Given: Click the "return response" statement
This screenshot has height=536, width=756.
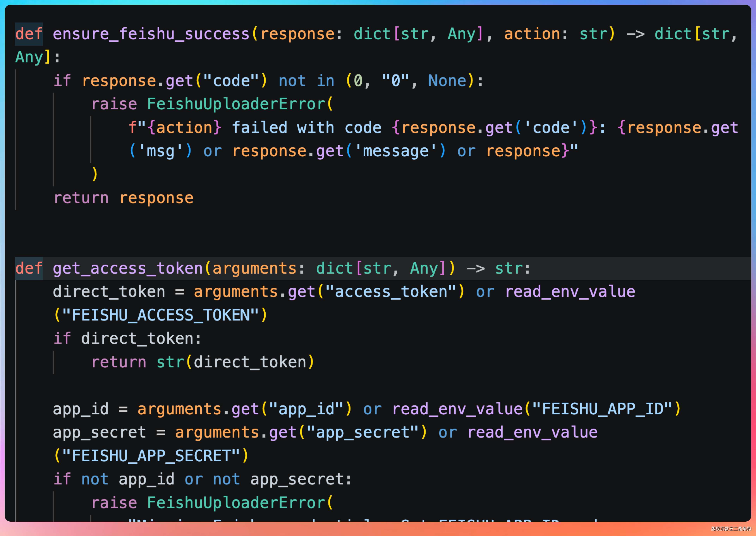Looking at the screenshot, I should [123, 198].
